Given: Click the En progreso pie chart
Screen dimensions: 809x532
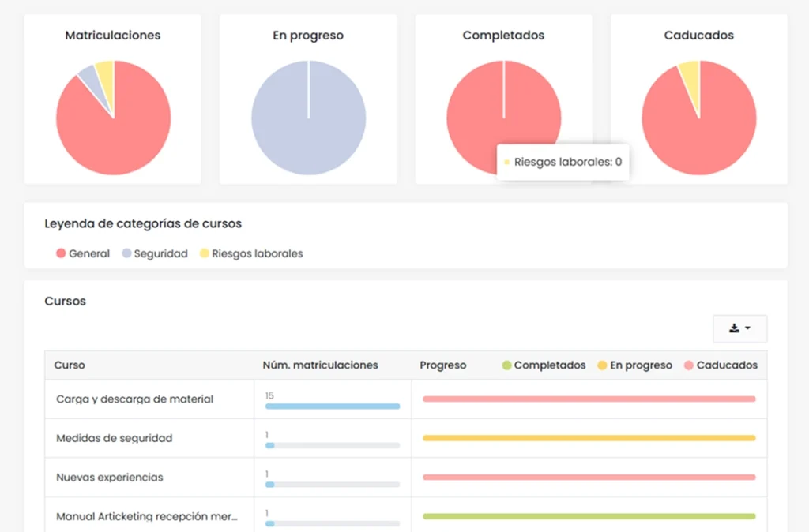Looking at the screenshot, I should pyautogui.click(x=308, y=118).
